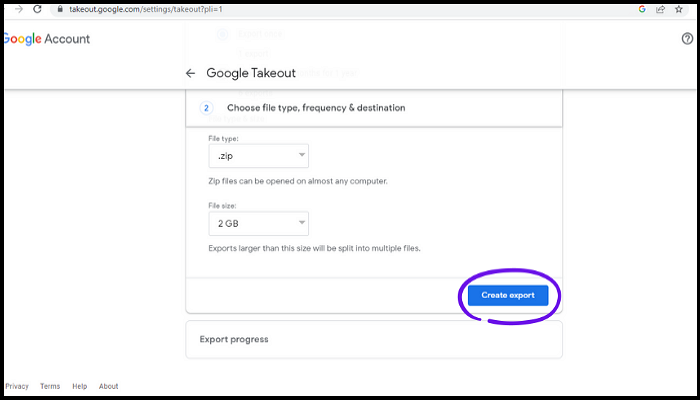Reload the page with the refresh icon
700x400 pixels.
click(37, 8)
